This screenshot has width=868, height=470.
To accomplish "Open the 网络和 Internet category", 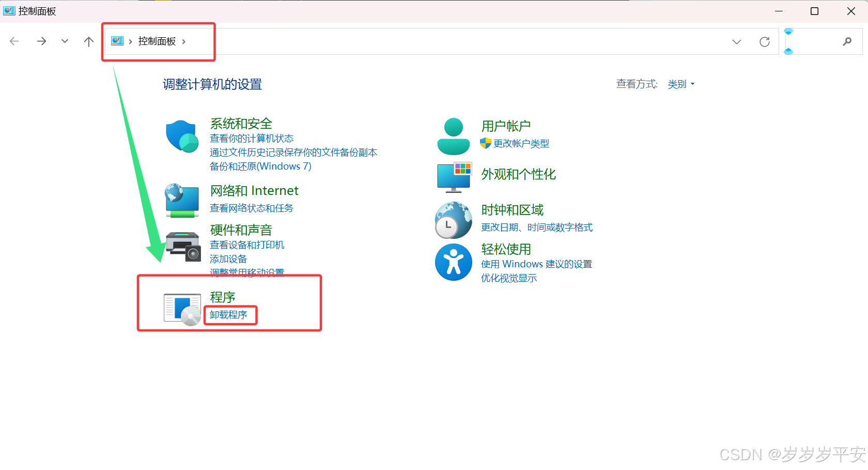I will tap(254, 191).
